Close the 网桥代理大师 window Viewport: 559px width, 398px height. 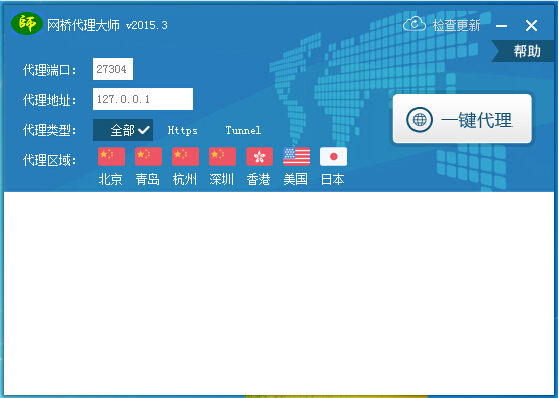(x=531, y=25)
